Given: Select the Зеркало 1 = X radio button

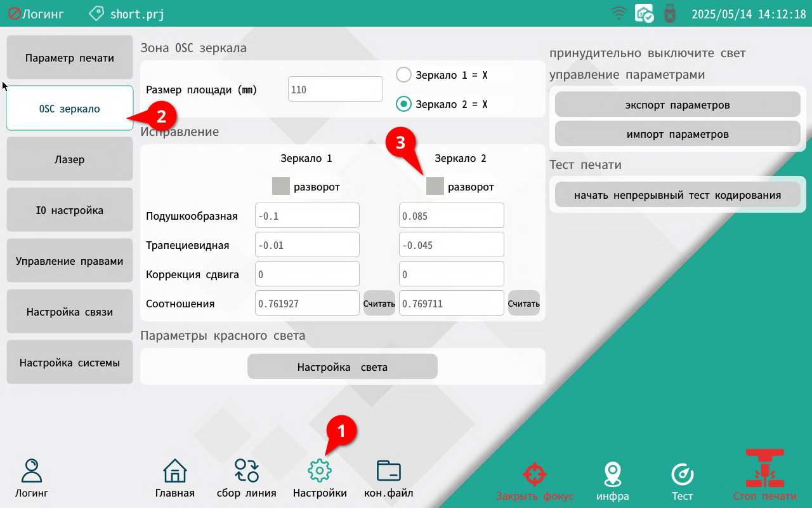Looking at the screenshot, I should (404, 75).
